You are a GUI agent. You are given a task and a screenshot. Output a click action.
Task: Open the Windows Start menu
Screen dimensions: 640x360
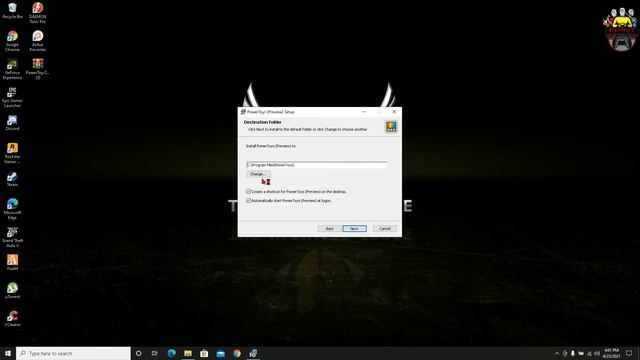(x=8, y=353)
